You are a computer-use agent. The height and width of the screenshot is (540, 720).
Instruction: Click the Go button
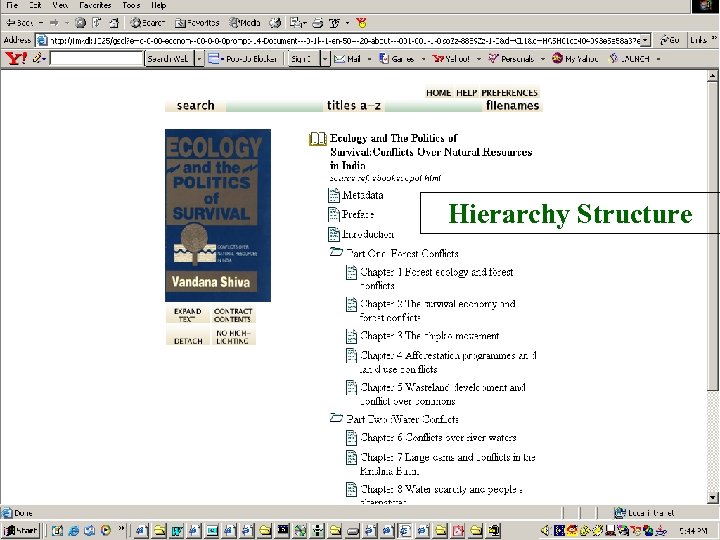point(669,40)
